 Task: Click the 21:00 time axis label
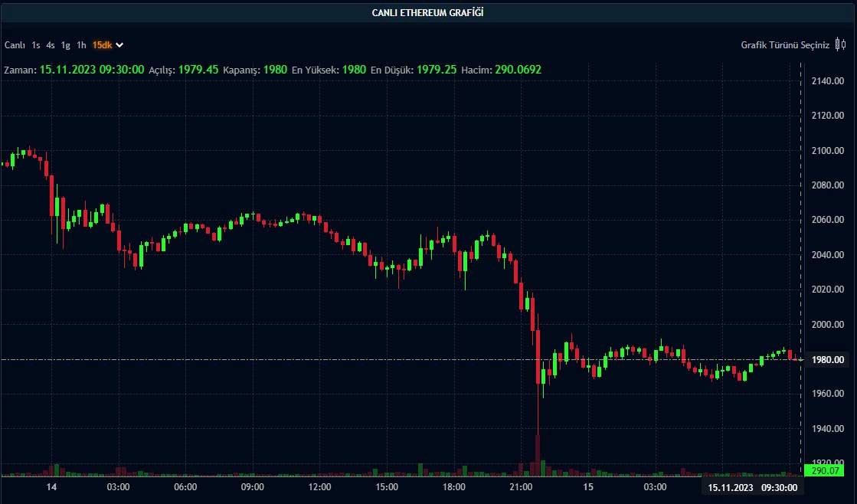coord(521,487)
